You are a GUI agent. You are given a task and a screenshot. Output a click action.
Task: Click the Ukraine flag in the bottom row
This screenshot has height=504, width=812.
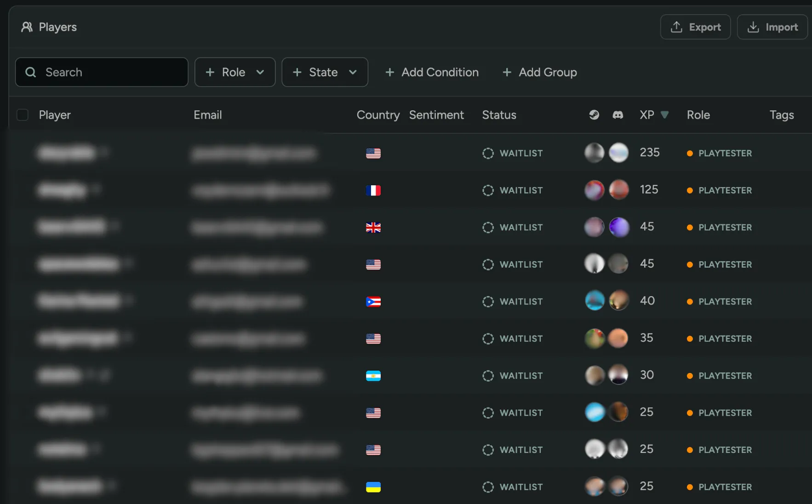pyautogui.click(x=373, y=487)
